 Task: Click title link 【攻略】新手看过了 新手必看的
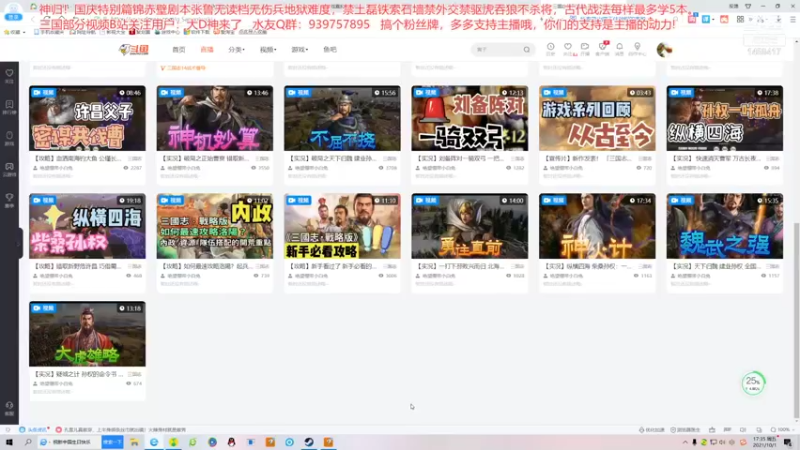[333, 266]
